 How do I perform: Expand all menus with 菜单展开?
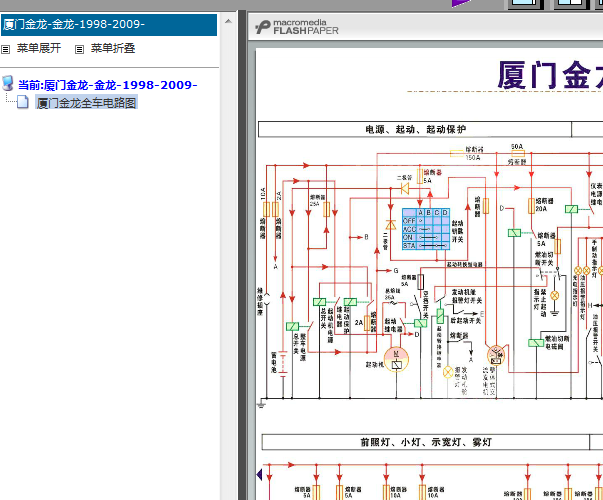(39, 48)
